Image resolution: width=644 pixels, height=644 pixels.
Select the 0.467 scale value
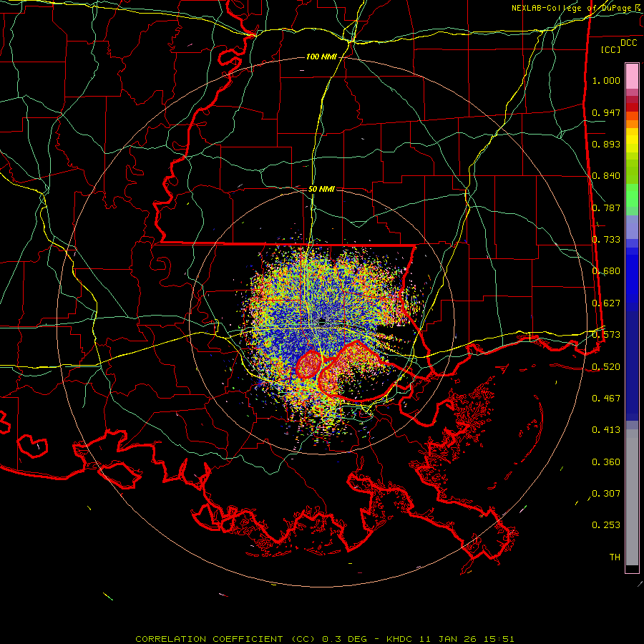tap(606, 399)
